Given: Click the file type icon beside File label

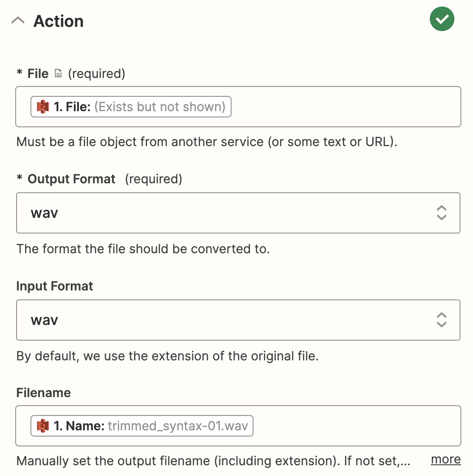Looking at the screenshot, I should point(58,74).
